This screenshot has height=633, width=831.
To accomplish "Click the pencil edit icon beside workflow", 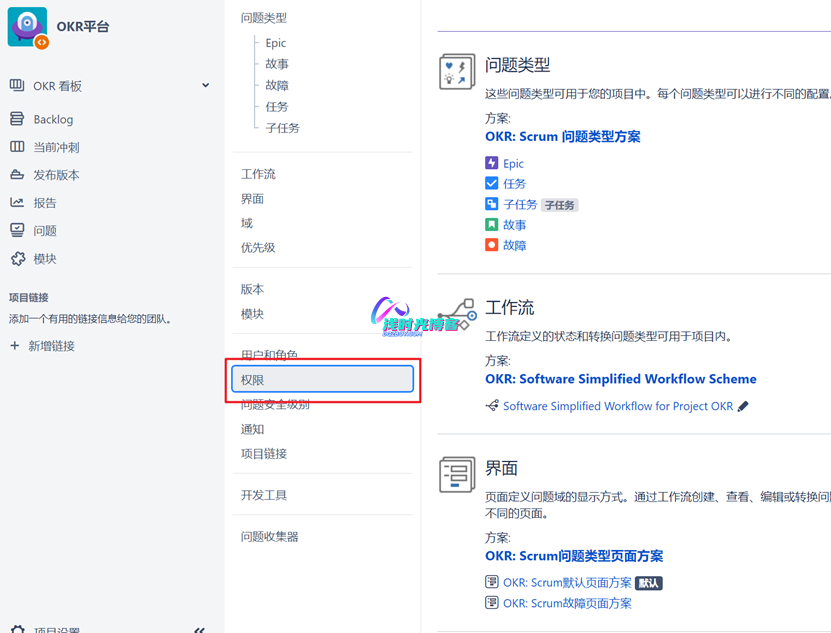I will pyautogui.click(x=743, y=406).
